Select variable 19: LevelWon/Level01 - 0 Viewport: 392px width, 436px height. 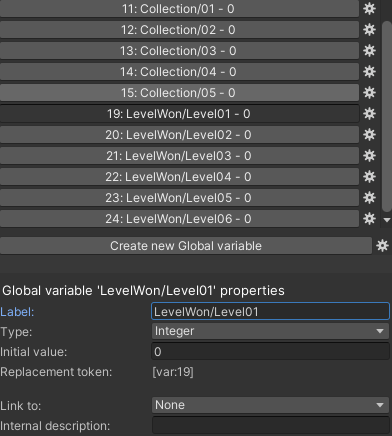[179, 114]
